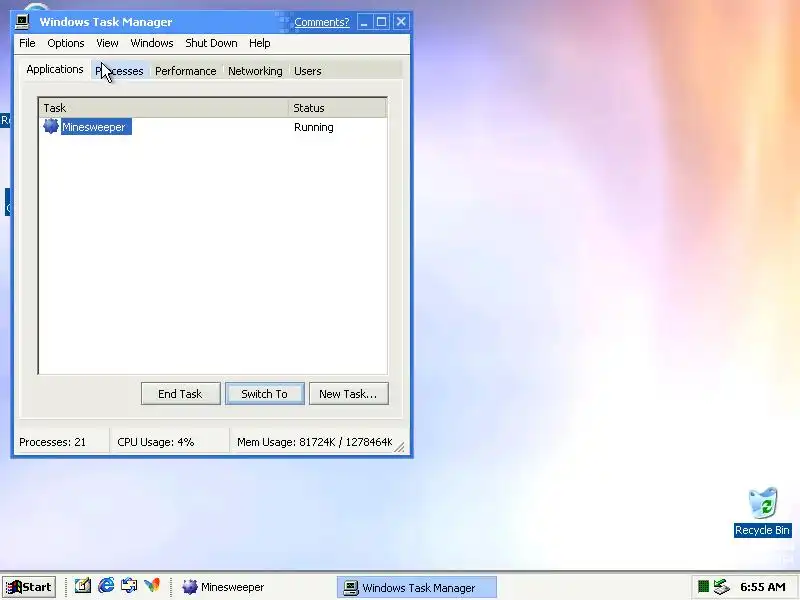Minimize the Task Manager window

[x=364, y=22]
